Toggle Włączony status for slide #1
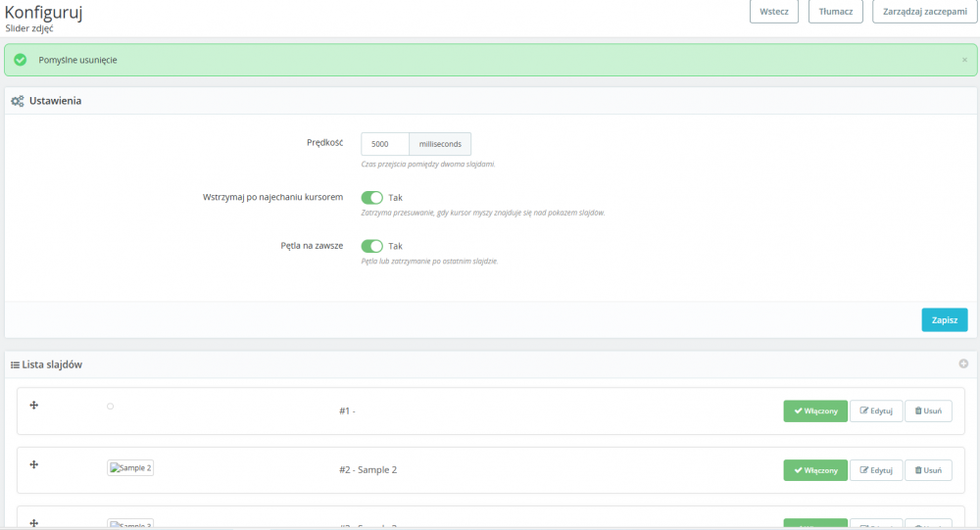The width and height of the screenshot is (980, 530). pos(815,410)
